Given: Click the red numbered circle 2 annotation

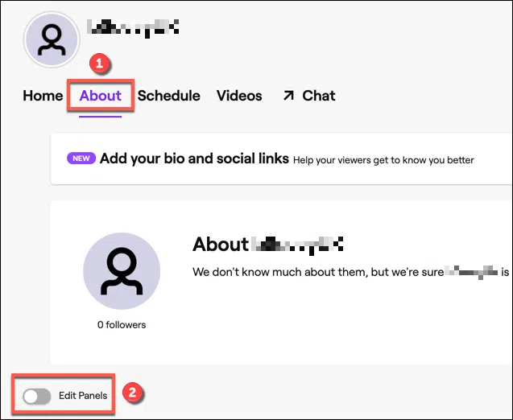Looking at the screenshot, I should click(132, 393).
